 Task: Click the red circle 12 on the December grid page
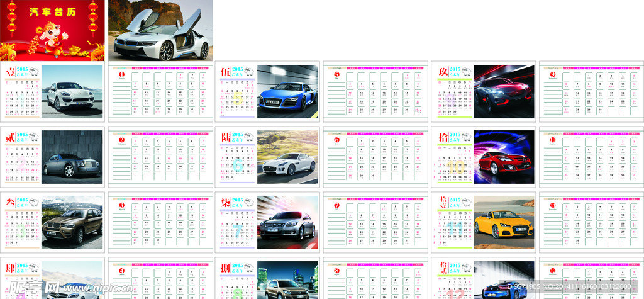click(x=553, y=271)
